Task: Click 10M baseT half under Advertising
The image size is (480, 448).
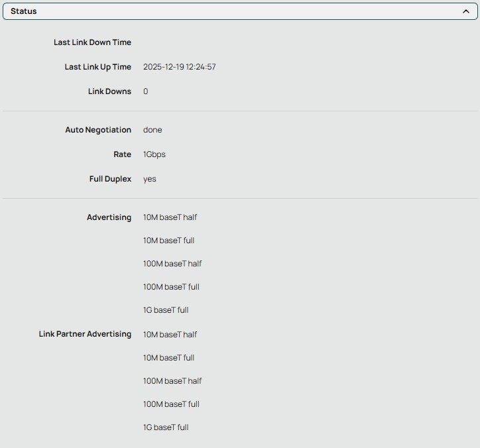Action: (x=170, y=217)
